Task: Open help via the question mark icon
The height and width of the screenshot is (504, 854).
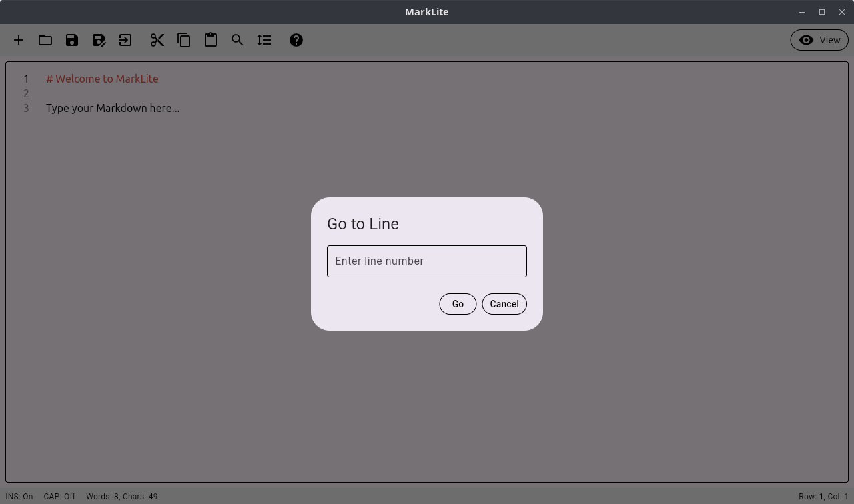Action: coord(296,40)
